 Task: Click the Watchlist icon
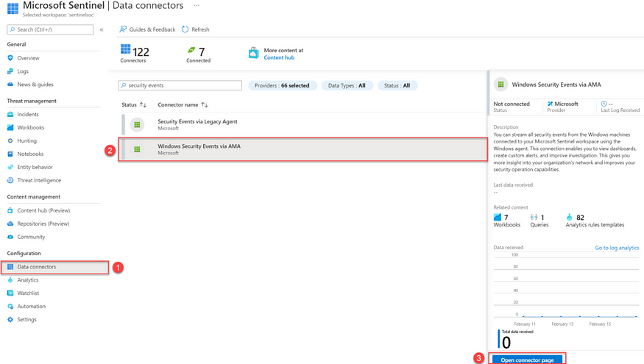pyautogui.click(x=10, y=293)
